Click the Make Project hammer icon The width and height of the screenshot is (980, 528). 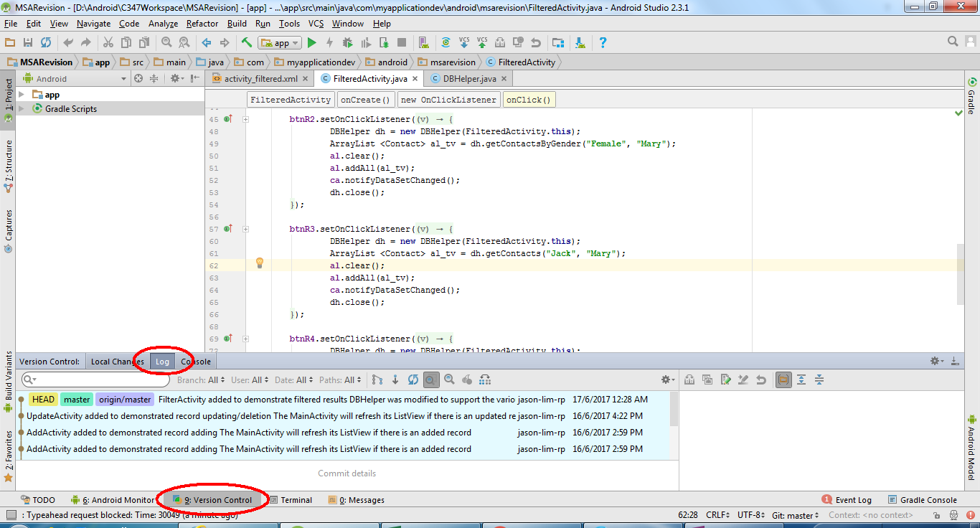[x=246, y=43]
